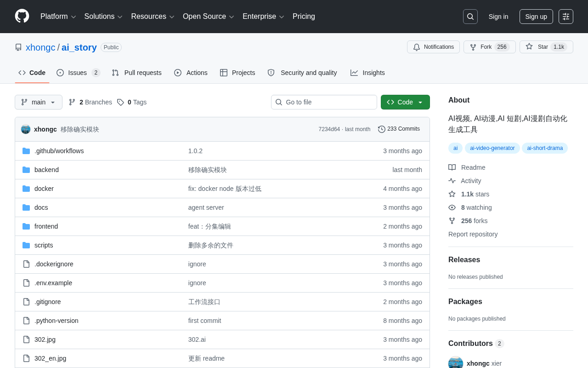The width and height of the screenshot is (588, 368).
Task: Switch to the Code tab
Action: pyautogui.click(x=32, y=73)
